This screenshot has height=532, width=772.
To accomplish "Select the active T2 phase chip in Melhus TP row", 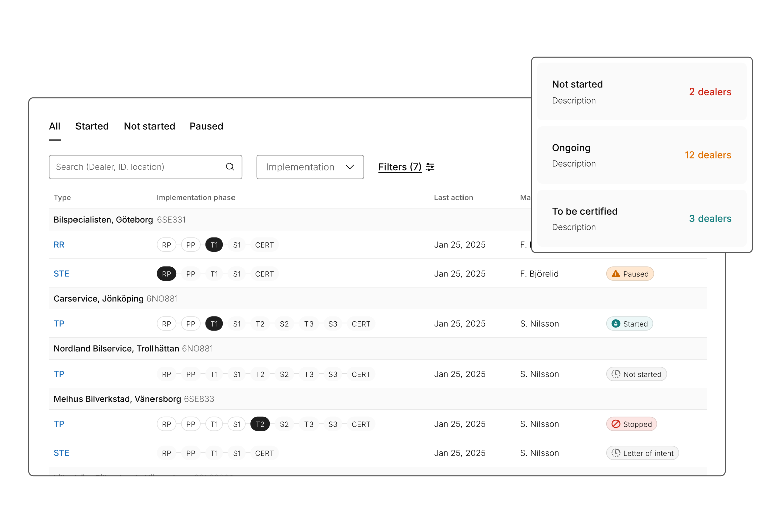I will click(x=260, y=424).
